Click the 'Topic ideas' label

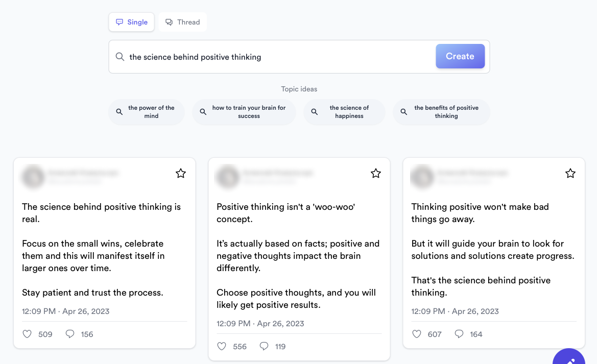[299, 89]
